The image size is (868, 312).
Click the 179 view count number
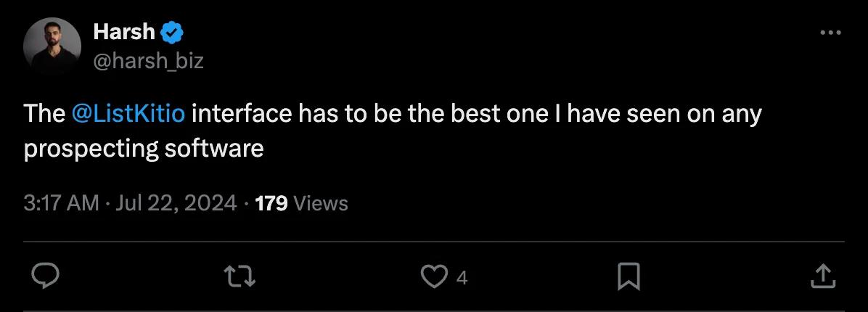[x=271, y=204]
